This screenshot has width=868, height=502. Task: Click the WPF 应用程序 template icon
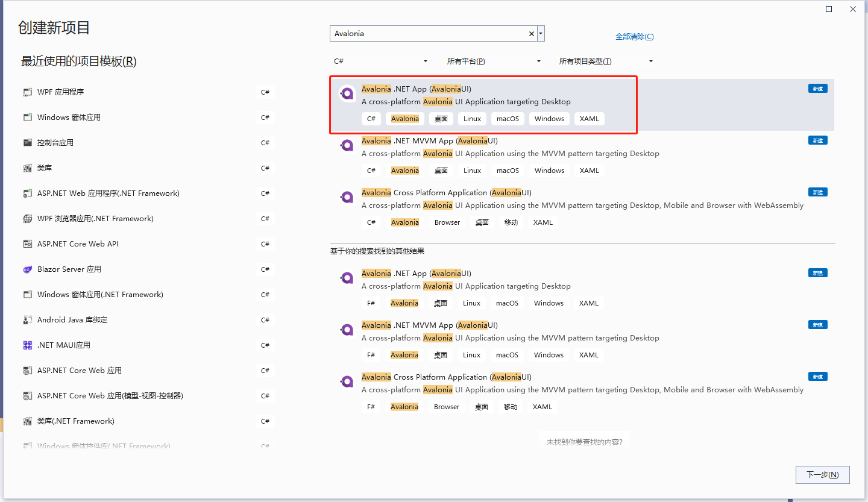(27, 92)
